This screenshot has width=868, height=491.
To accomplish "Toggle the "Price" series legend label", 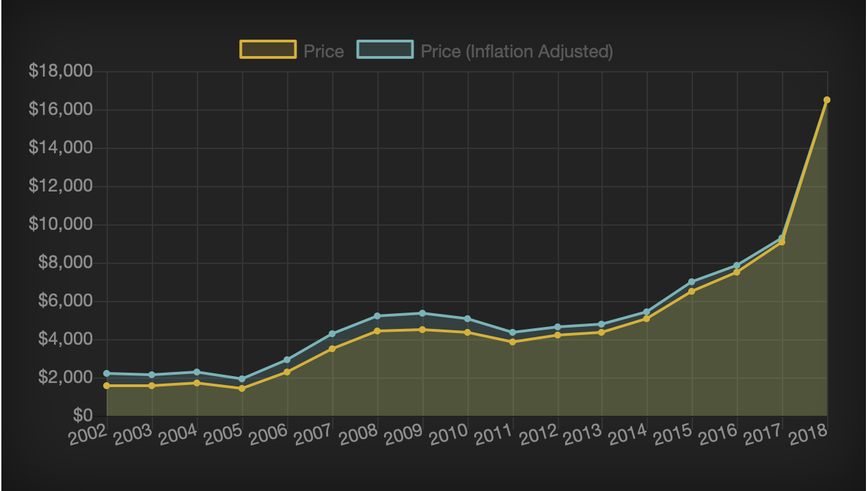I will tap(323, 51).
